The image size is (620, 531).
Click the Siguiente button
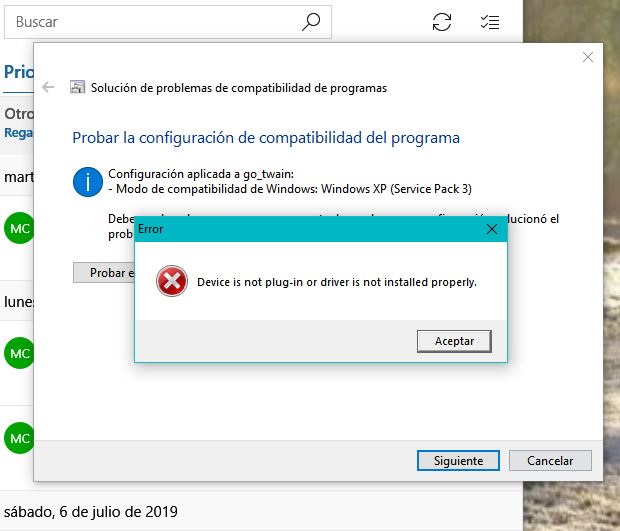(458, 461)
